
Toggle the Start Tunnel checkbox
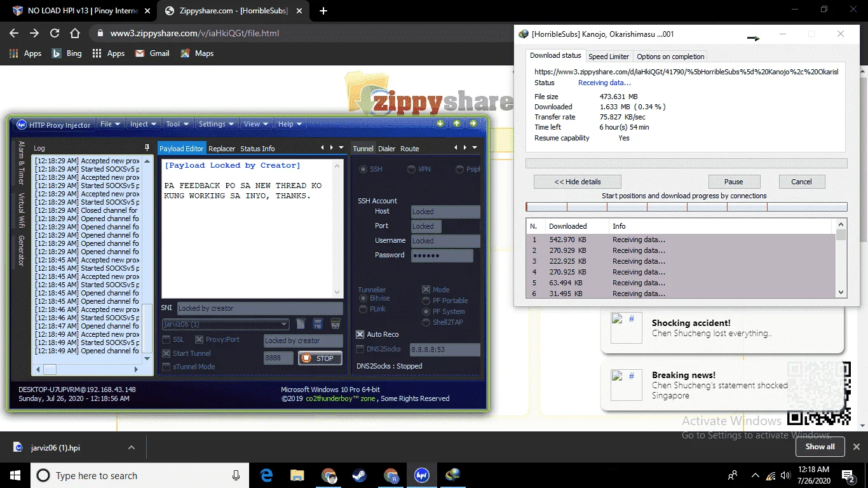point(166,353)
